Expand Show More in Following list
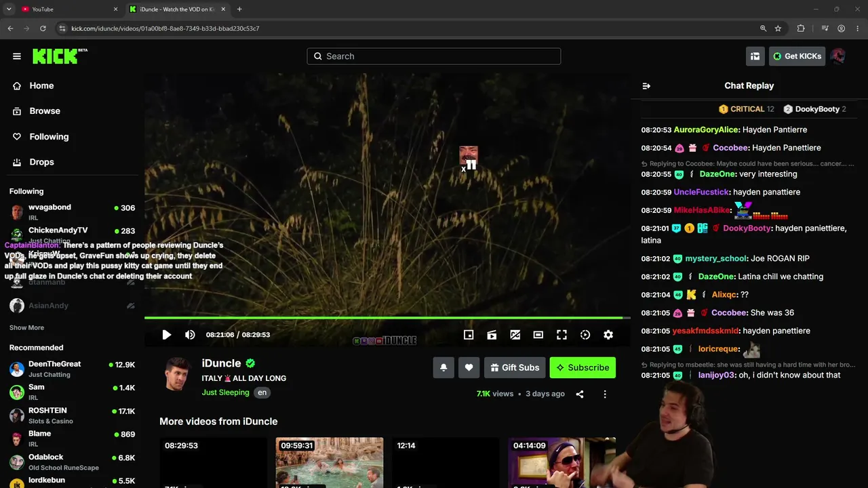 point(26,327)
